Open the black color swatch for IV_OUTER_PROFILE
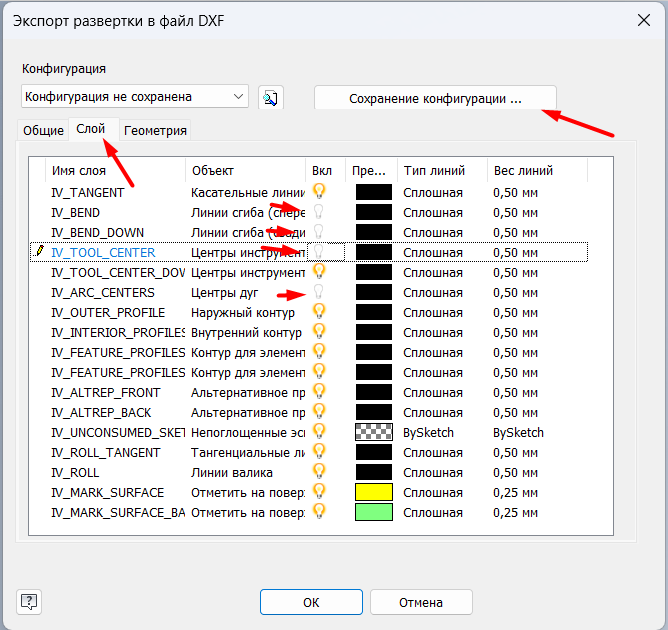This screenshot has width=668, height=630. pos(374,312)
